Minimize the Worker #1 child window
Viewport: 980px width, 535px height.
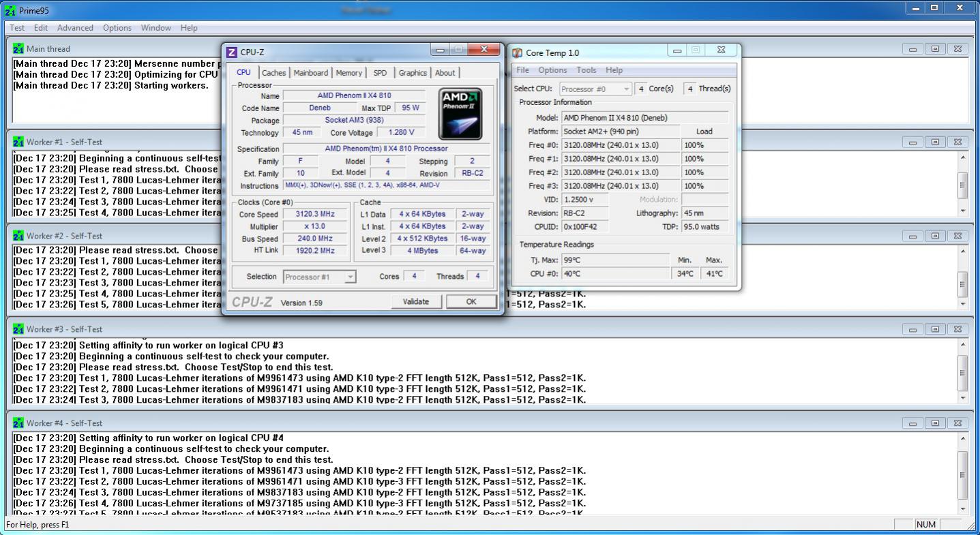(x=913, y=142)
